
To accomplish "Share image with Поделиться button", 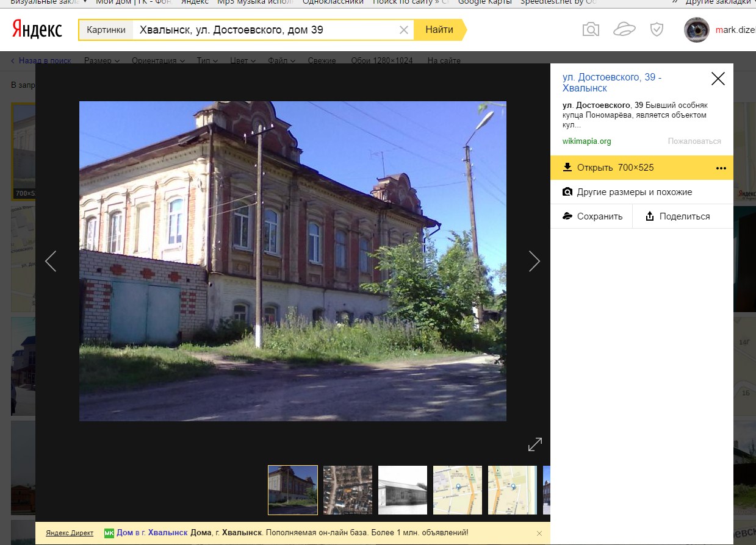I will [x=683, y=216].
